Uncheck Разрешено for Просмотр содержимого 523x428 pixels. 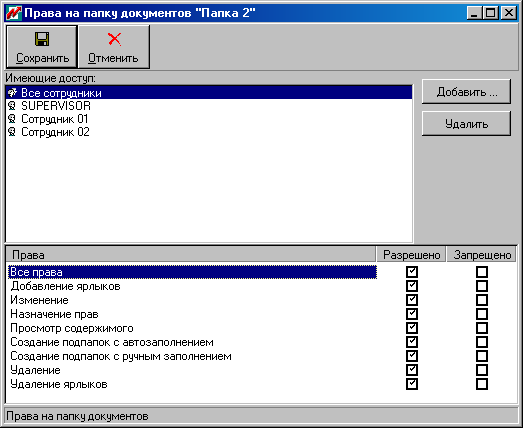(x=412, y=328)
